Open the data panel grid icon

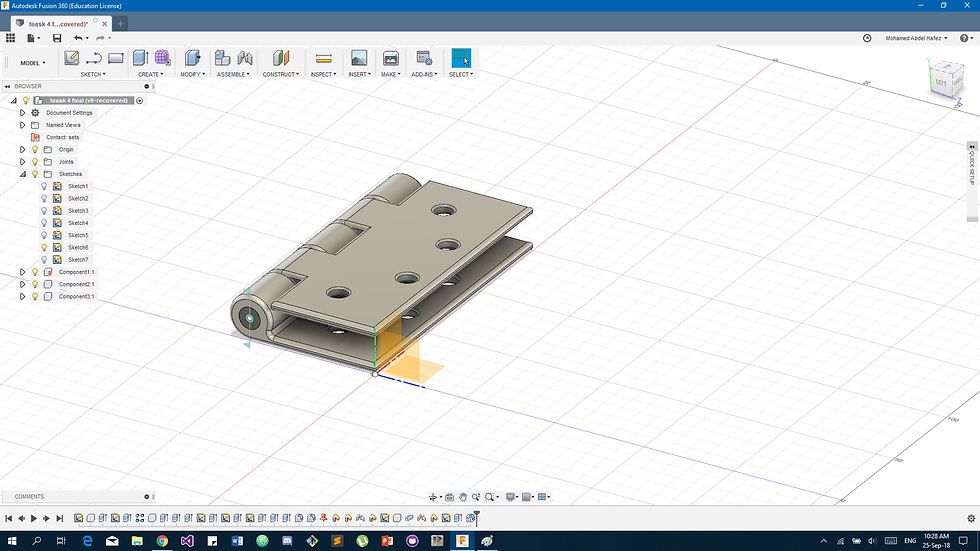(11, 38)
